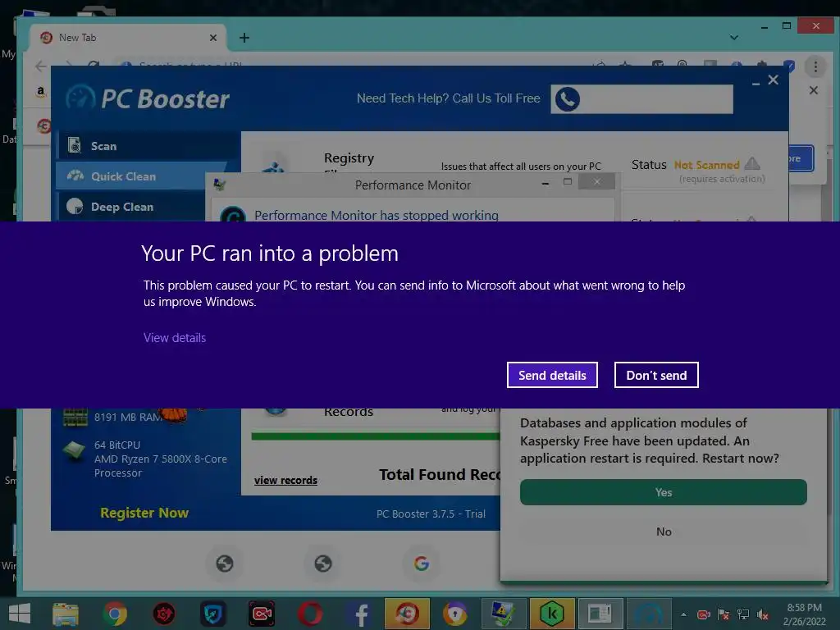Click the Not Scanned warning triangle
840x630 pixels.
point(752,163)
